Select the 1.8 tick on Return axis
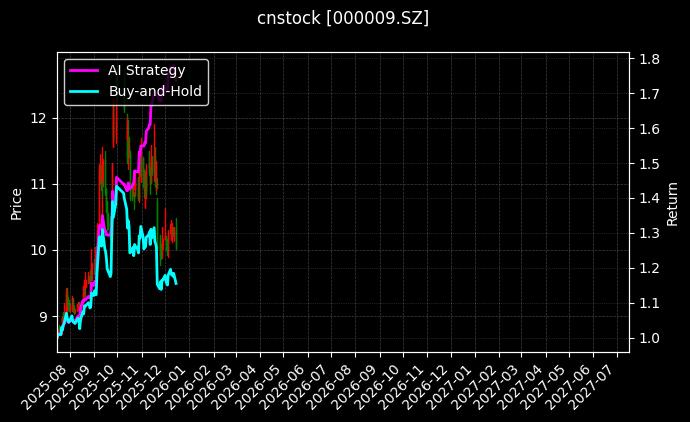 (649, 59)
